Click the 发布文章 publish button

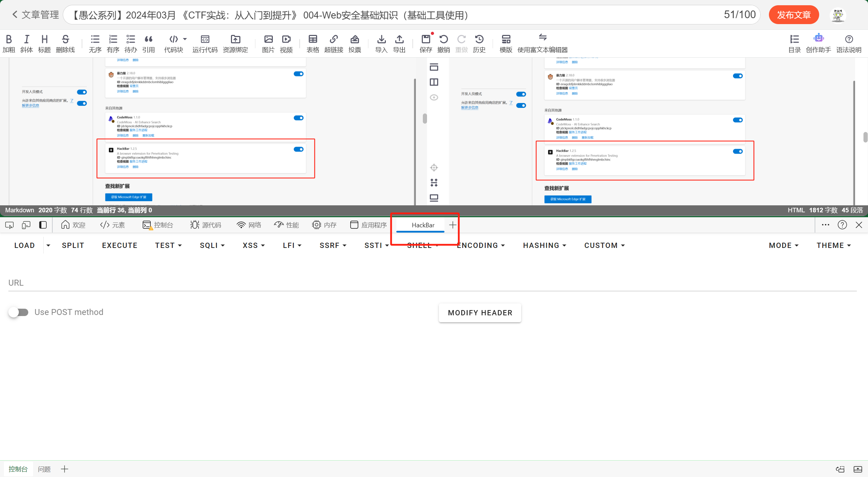click(794, 15)
